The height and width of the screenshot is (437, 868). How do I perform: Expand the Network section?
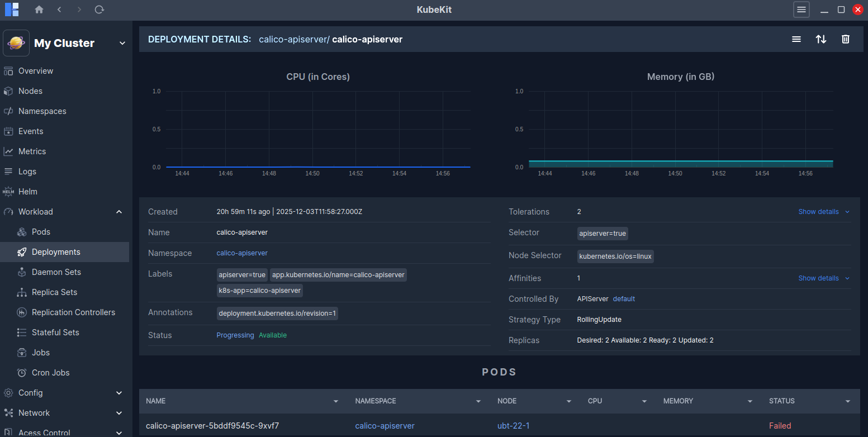(118, 413)
